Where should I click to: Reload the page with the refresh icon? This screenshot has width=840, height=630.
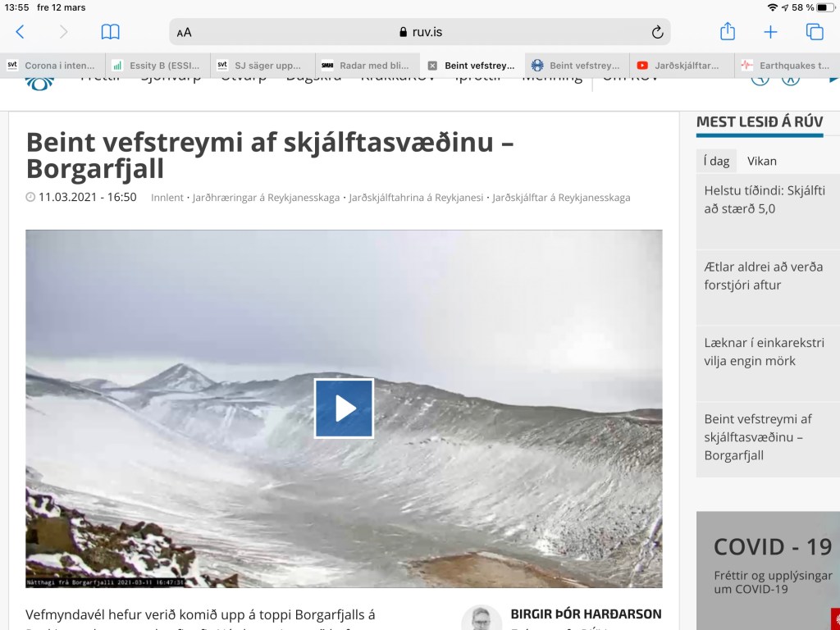(656, 32)
